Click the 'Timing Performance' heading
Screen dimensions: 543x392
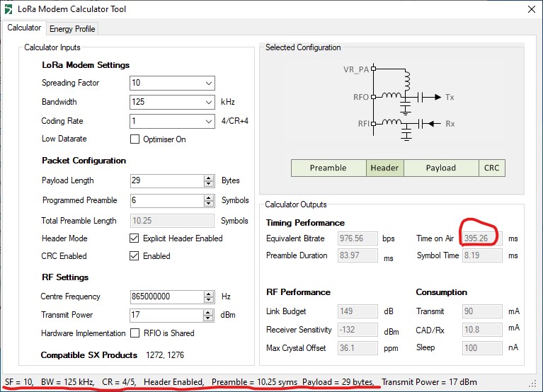305,223
